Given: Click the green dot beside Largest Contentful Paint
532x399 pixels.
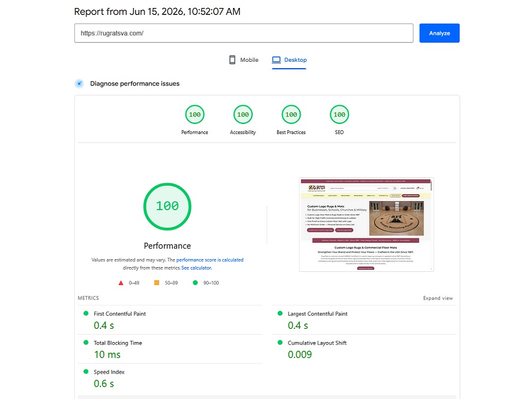Looking at the screenshot, I should pyautogui.click(x=280, y=313).
